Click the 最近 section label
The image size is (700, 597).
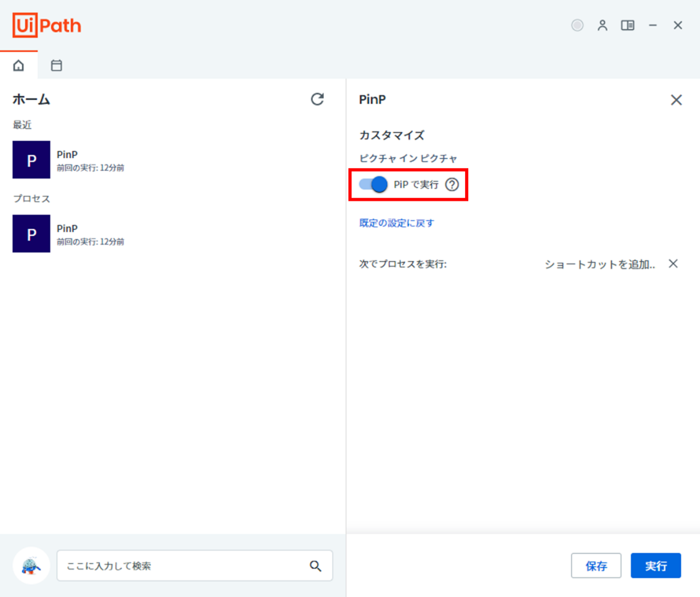22,125
